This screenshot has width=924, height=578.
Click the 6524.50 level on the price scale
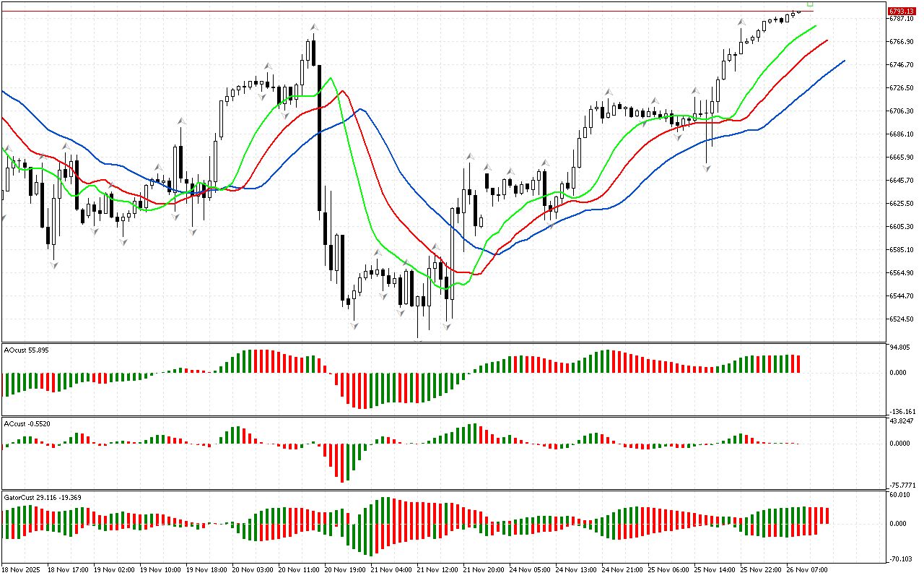pos(902,319)
